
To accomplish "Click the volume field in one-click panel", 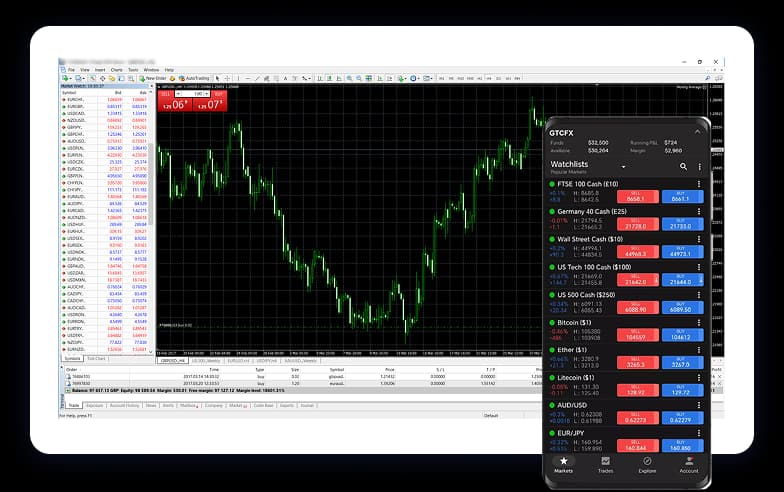I will [192, 94].
